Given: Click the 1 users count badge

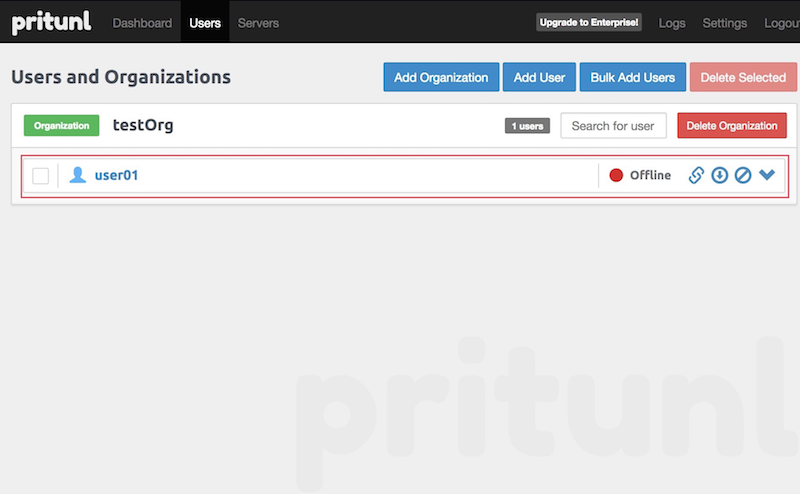Looking at the screenshot, I should tap(527, 126).
